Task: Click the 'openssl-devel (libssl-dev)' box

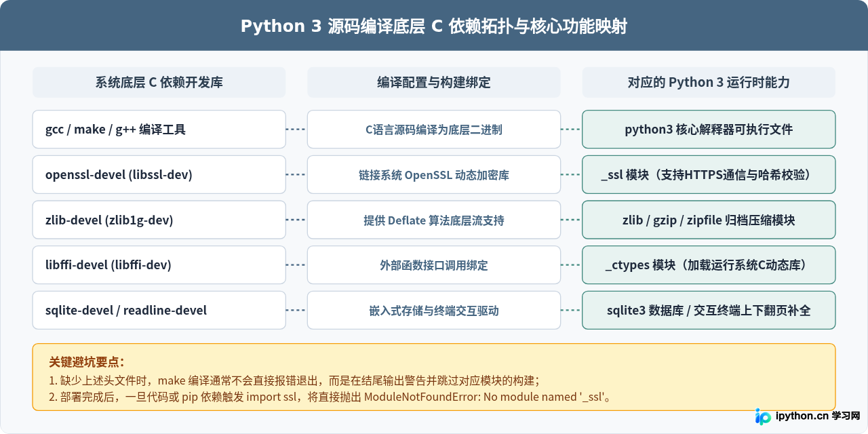Action: click(159, 175)
